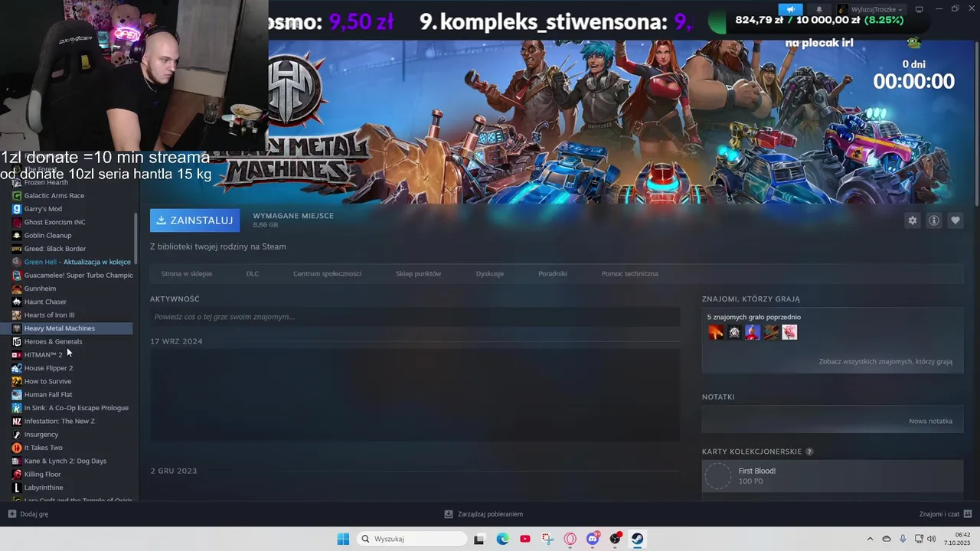980x551 pixels.
Task: Select How to Survive entry
Action: [x=47, y=381]
